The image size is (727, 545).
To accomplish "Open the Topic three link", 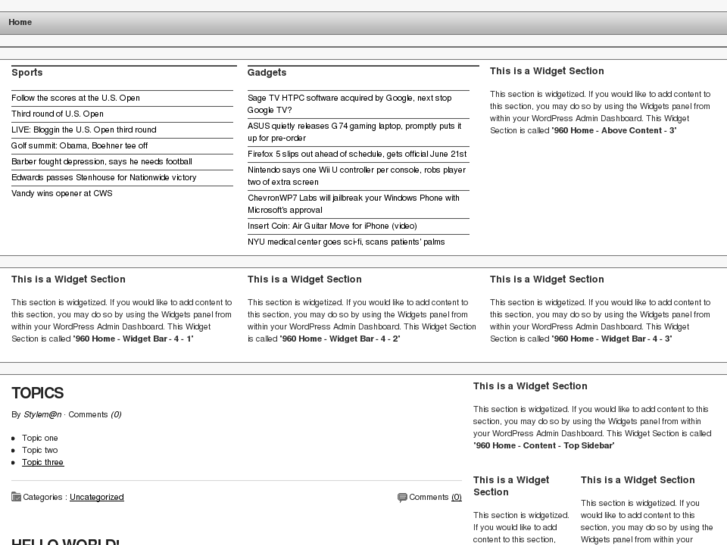I will click(43, 462).
